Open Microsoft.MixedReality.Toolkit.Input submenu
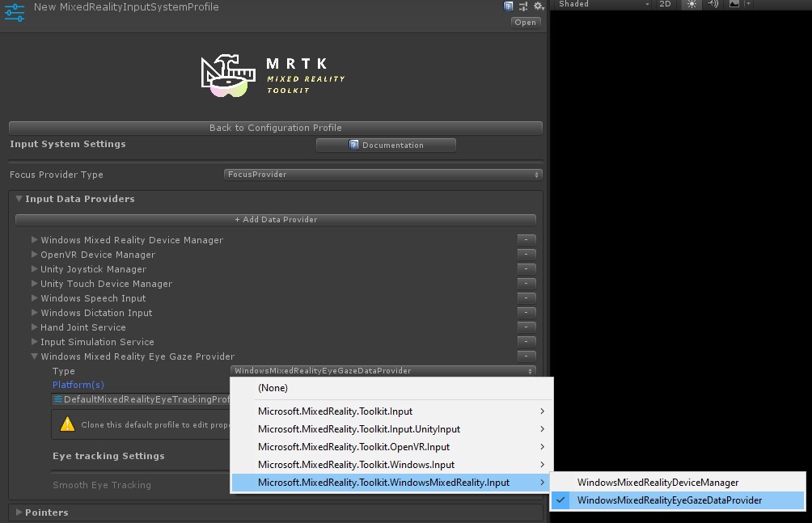 click(x=391, y=411)
